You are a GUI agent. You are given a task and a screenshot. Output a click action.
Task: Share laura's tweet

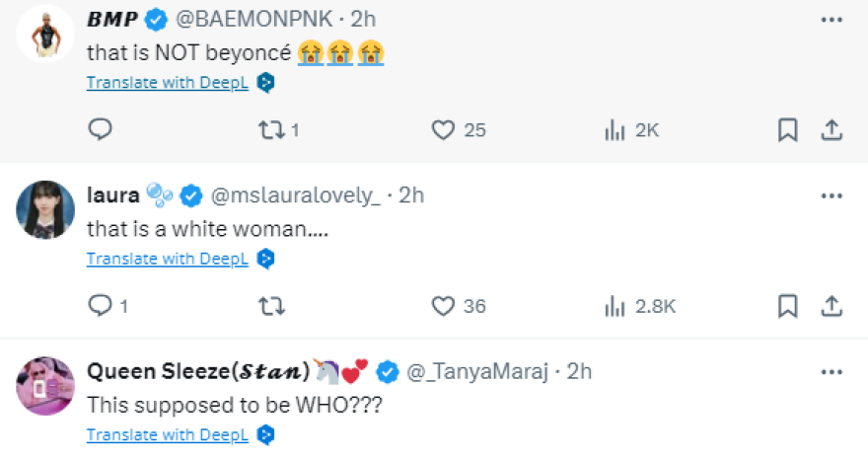point(831,306)
